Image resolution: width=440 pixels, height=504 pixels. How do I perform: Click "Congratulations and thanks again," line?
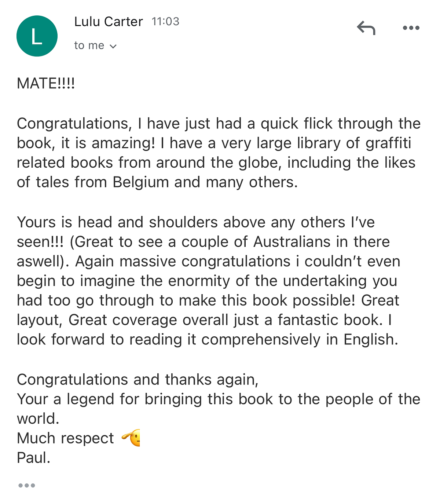click(137, 380)
